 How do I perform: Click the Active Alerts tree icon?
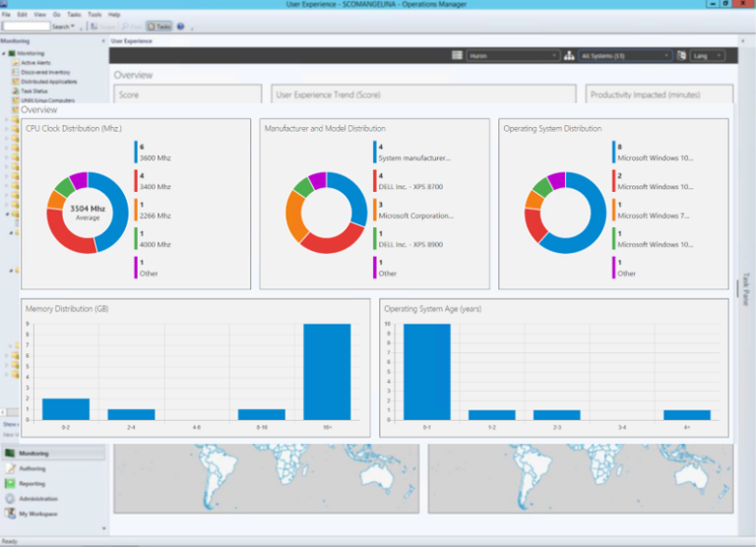coord(16,63)
